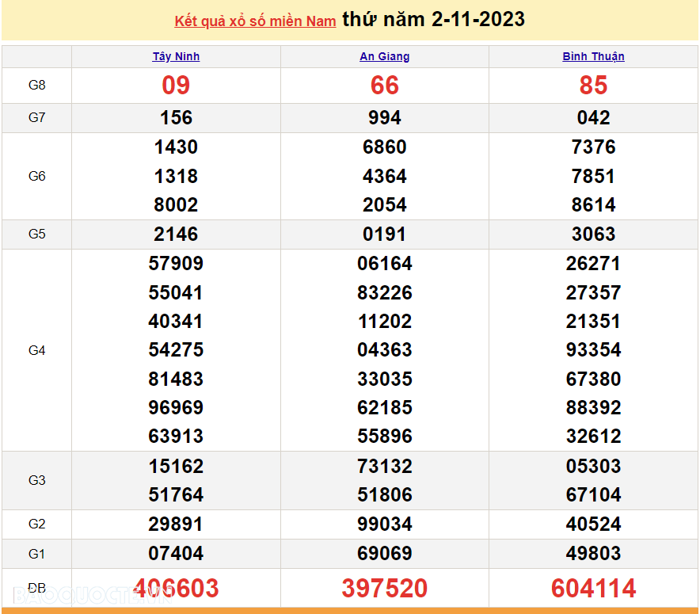Open the Kết quả xổ số miền Nam link
Image resolution: width=700 pixels, height=614 pixels.
255,21
